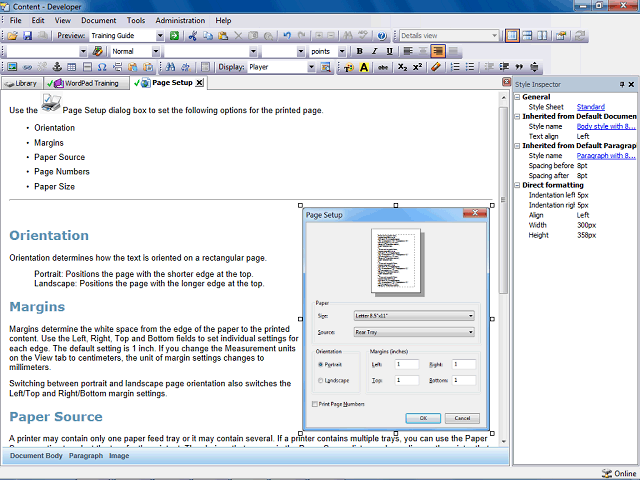Open help with the blue question mark
This screenshot has width=640, height=480.
[382, 36]
